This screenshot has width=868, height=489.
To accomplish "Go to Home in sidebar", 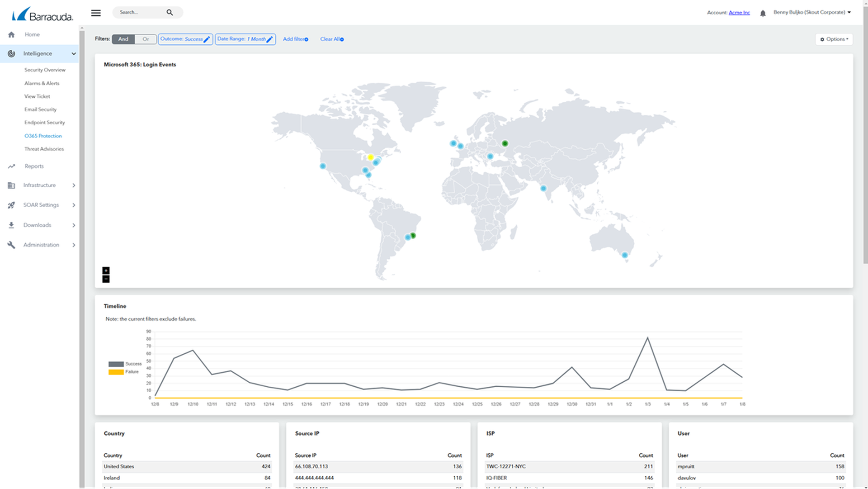I will [32, 34].
